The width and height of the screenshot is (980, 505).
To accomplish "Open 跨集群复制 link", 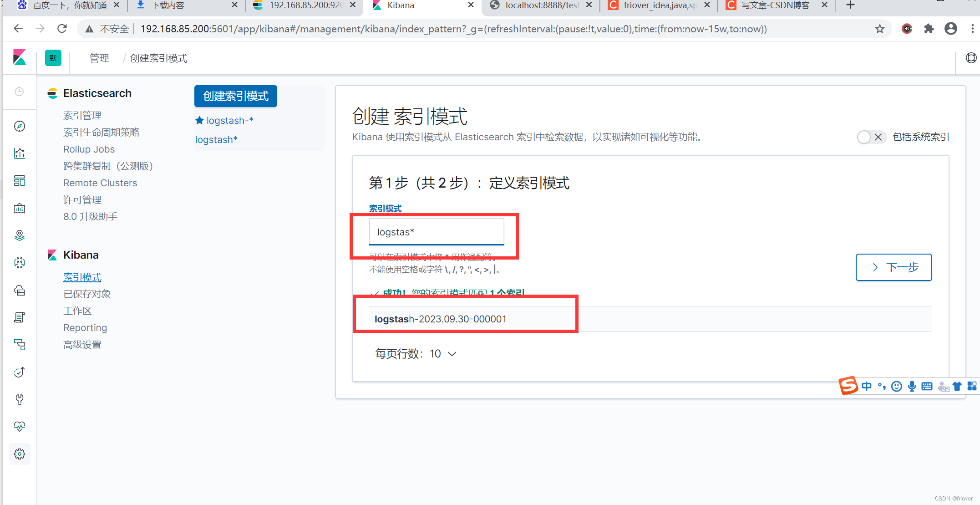I will [x=108, y=166].
